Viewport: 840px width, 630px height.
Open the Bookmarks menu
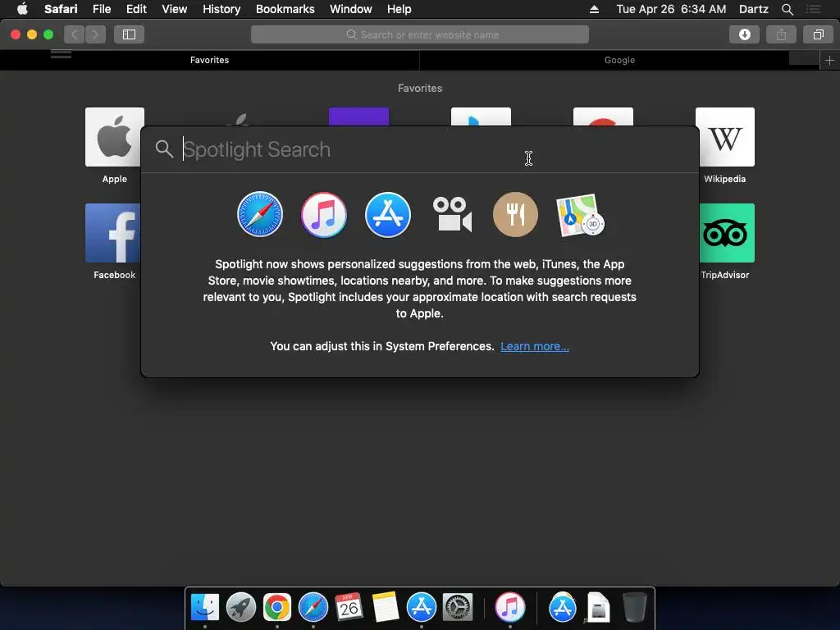[x=285, y=9]
